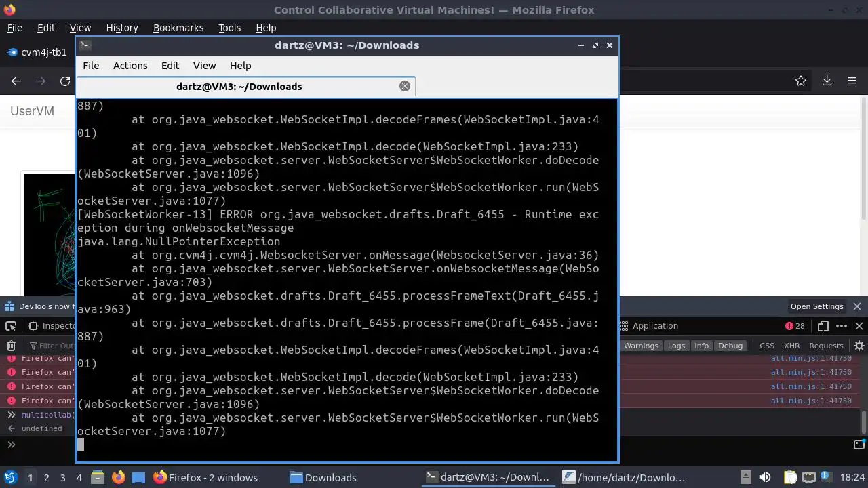The width and height of the screenshot is (868, 488).
Task: Open the terminal Edit menu
Action: (x=170, y=66)
